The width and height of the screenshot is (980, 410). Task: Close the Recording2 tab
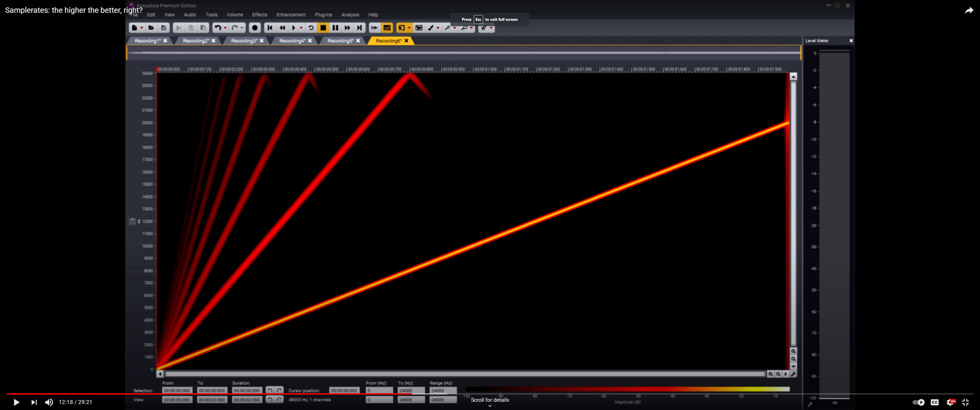tap(213, 41)
